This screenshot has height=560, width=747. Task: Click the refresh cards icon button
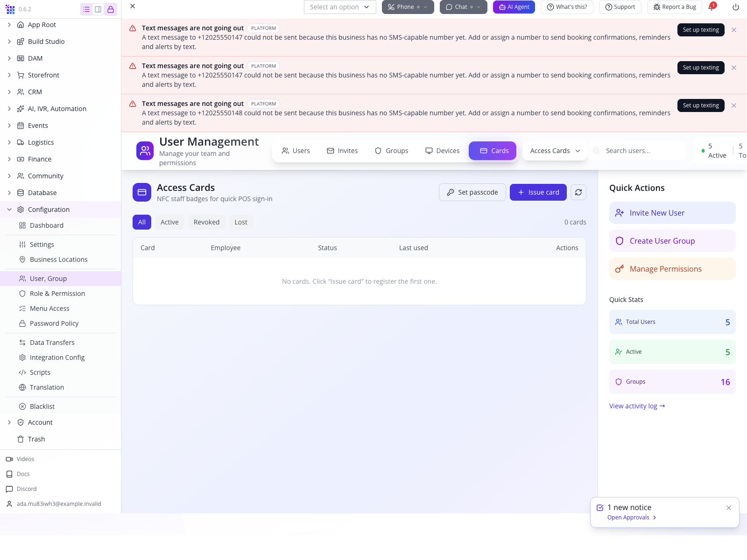click(x=578, y=192)
